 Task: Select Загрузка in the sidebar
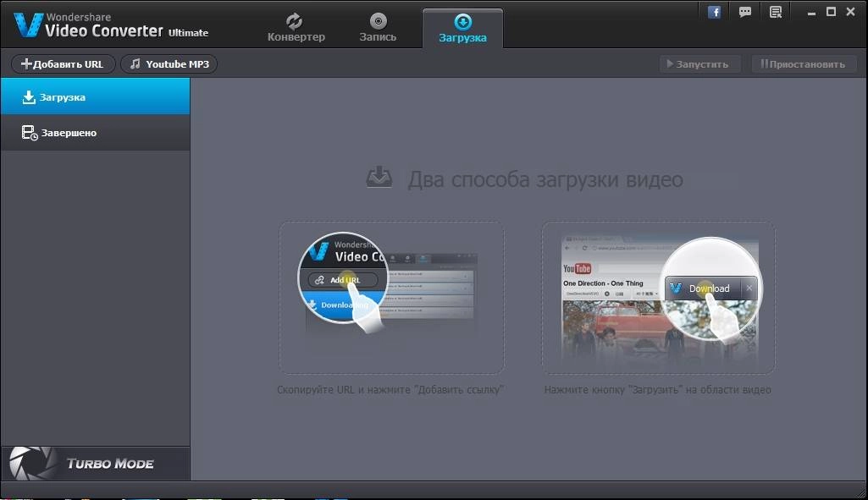pyautogui.click(x=95, y=96)
